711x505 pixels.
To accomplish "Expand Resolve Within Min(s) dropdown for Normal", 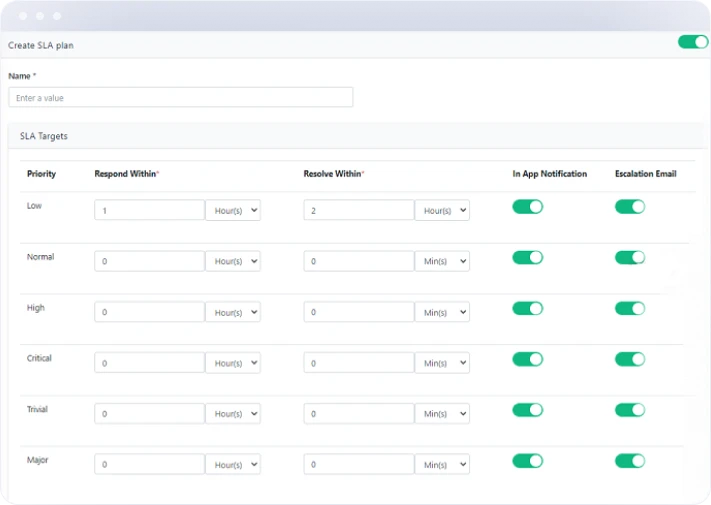I will [x=442, y=261].
